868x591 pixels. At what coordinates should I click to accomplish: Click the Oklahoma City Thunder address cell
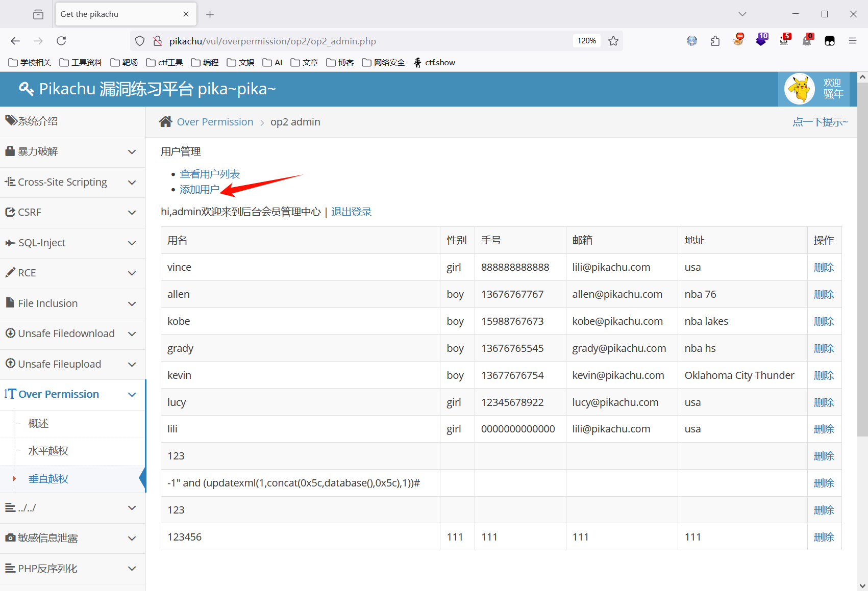[742, 375]
